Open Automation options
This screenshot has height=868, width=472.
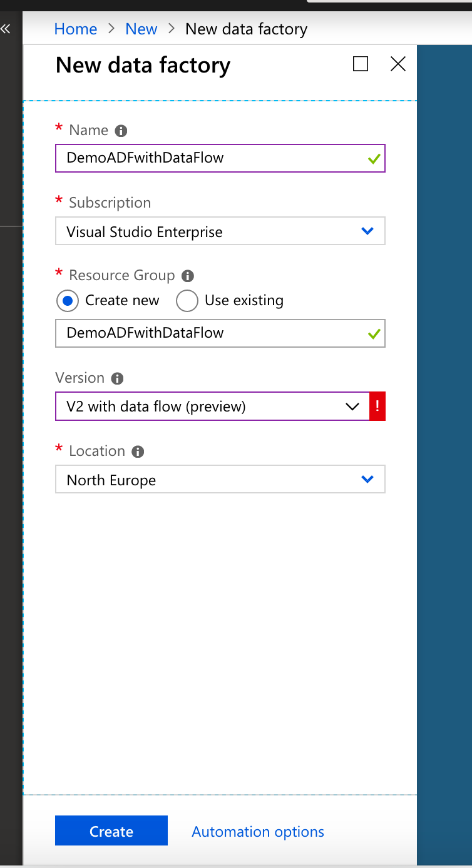click(x=257, y=831)
